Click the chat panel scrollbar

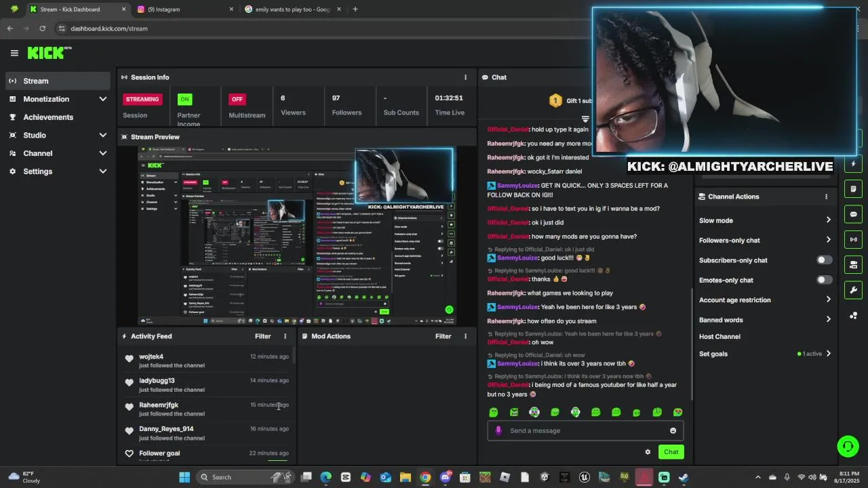[692, 343]
